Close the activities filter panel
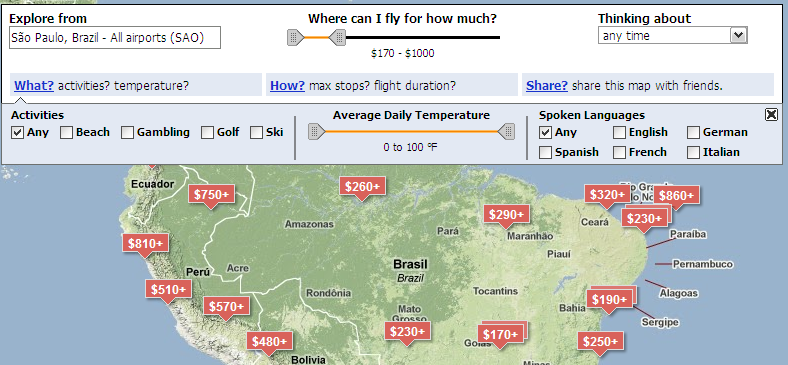Screen dimensions: 788x365 [x=771, y=115]
